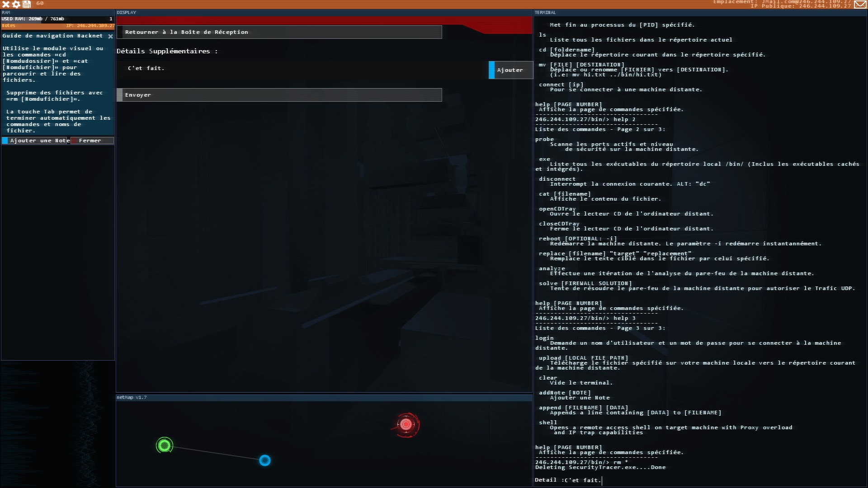The image size is (868, 488).
Task: Click the Ajouter une Note button
Action: point(36,141)
